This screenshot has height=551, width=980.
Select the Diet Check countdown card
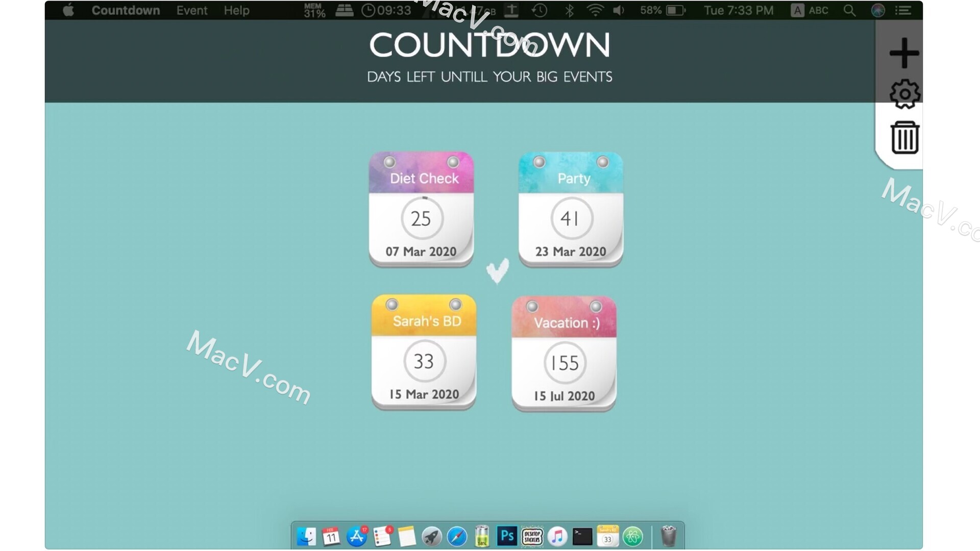(x=422, y=209)
